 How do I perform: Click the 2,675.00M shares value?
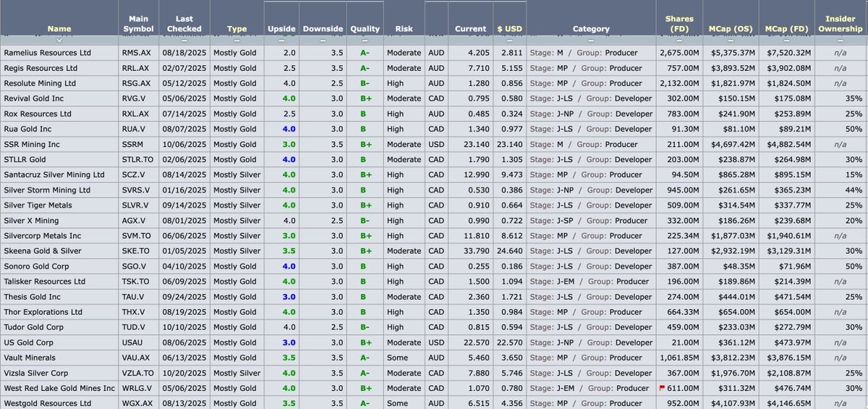(679, 53)
